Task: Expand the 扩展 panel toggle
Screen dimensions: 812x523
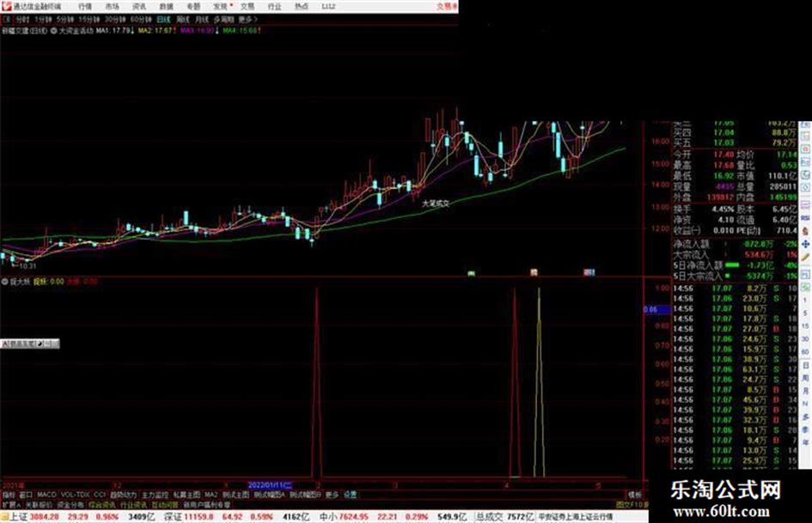Action: click(x=11, y=504)
